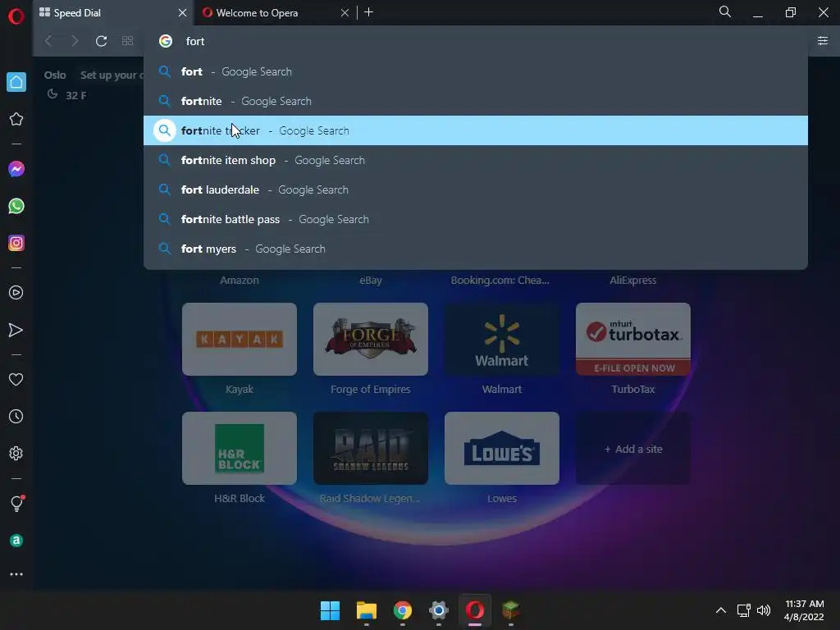Open the Walmart speed dial tile
Screen dimensions: 840x630
[502, 339]
